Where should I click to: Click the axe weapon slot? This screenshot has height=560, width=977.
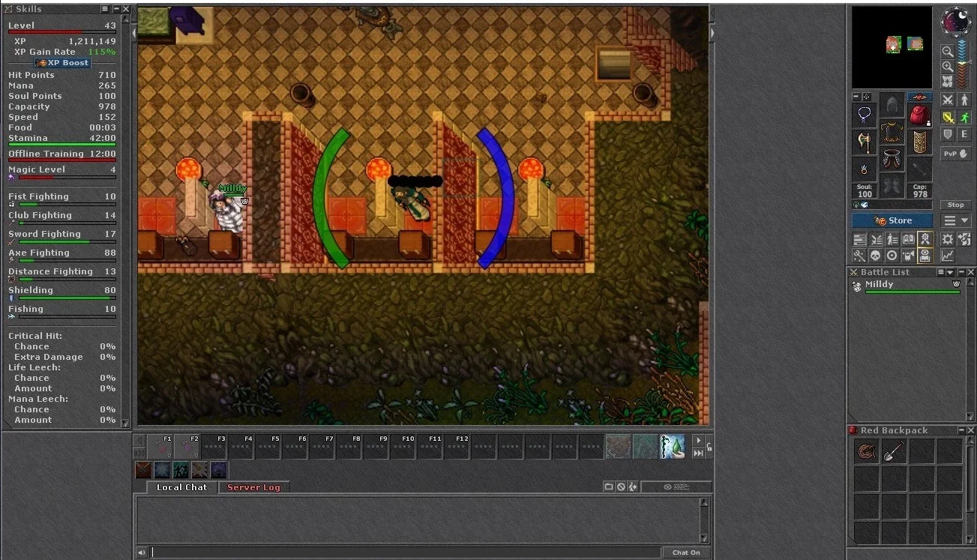click(x=864, y=141)
